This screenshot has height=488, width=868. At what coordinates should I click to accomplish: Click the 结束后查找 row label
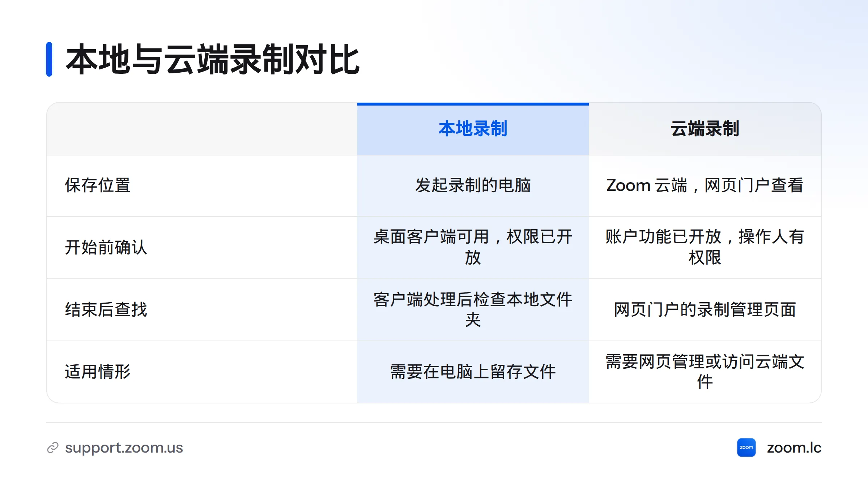click(106, 310)
